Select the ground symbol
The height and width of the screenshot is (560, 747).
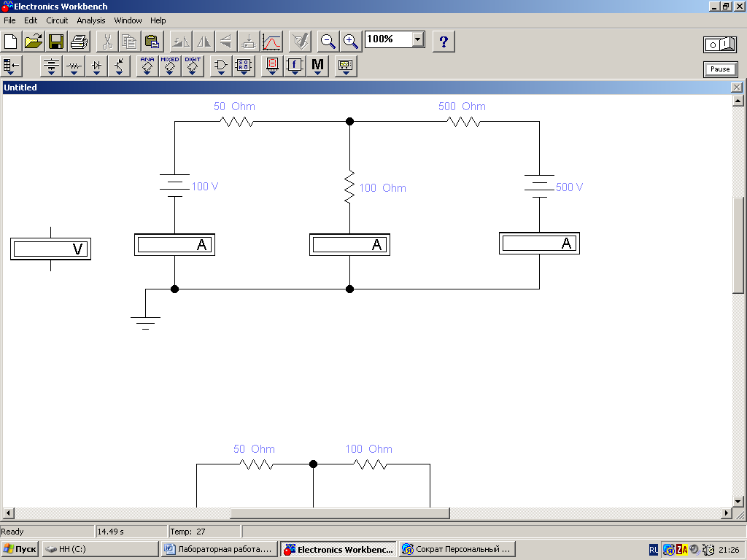[x=145, y=323]
